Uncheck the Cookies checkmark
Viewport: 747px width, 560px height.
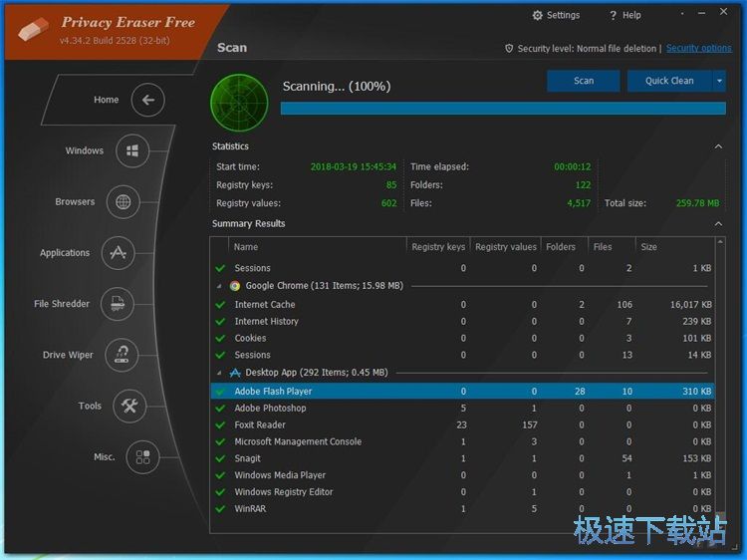tap(220, 339)
